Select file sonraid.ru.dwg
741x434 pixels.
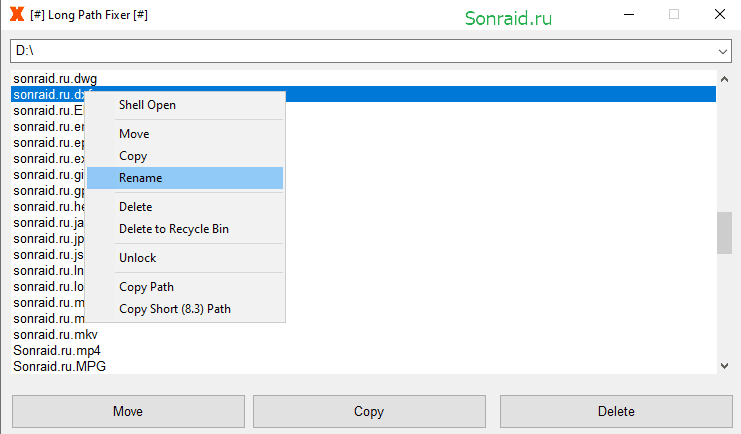[x=55, y=78]
